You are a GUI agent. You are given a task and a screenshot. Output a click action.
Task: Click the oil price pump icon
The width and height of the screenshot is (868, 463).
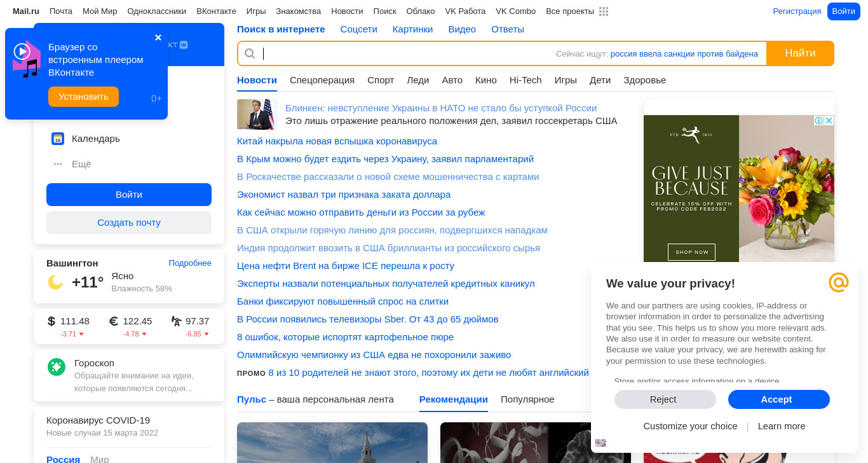[x=177, y=321]
